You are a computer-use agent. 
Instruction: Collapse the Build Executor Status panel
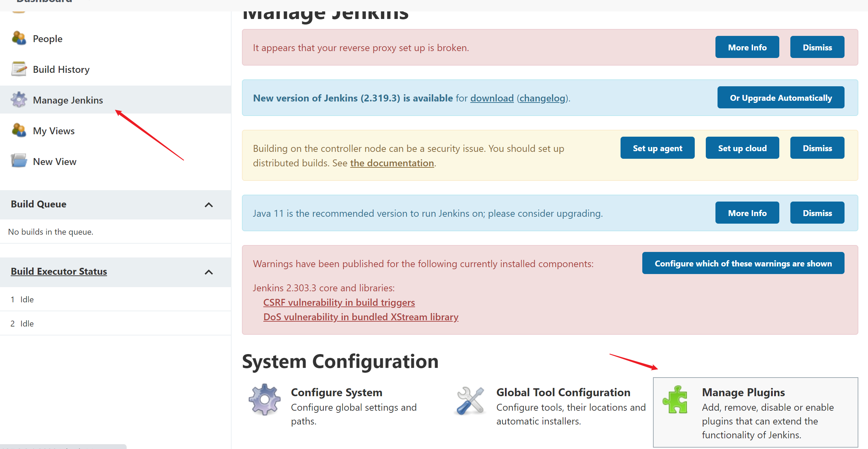point(208,272)
